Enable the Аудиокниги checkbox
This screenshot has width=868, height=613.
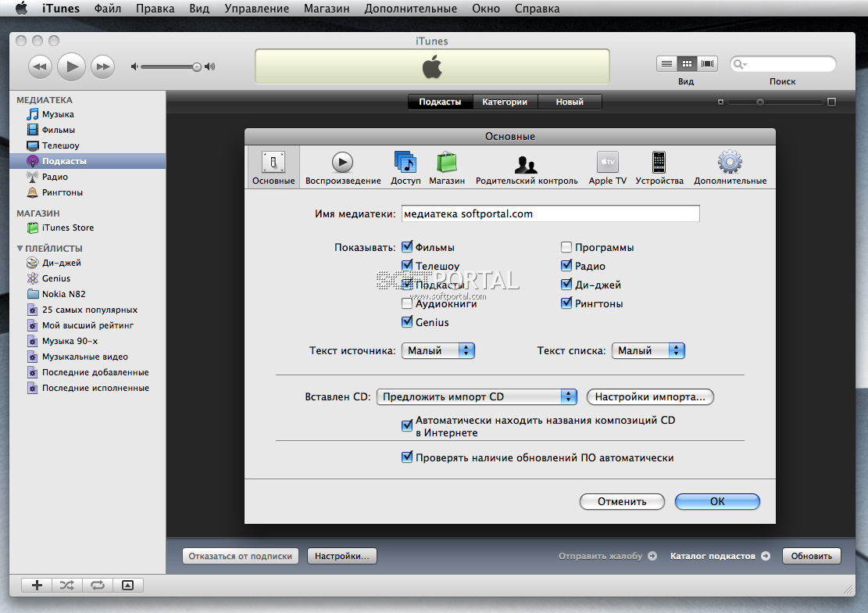tap(407, 303)
